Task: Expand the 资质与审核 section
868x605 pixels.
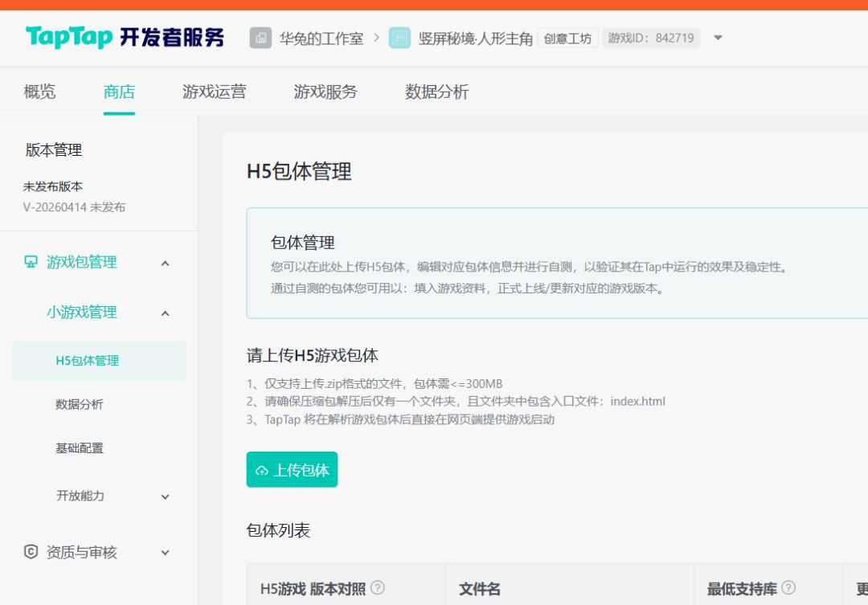Action: (165, 553)
